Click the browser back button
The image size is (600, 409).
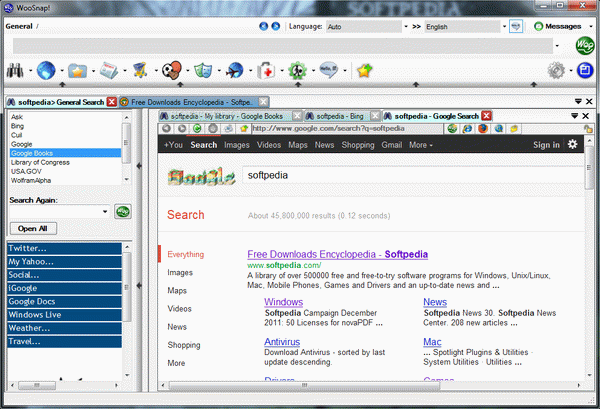(166, 129)
